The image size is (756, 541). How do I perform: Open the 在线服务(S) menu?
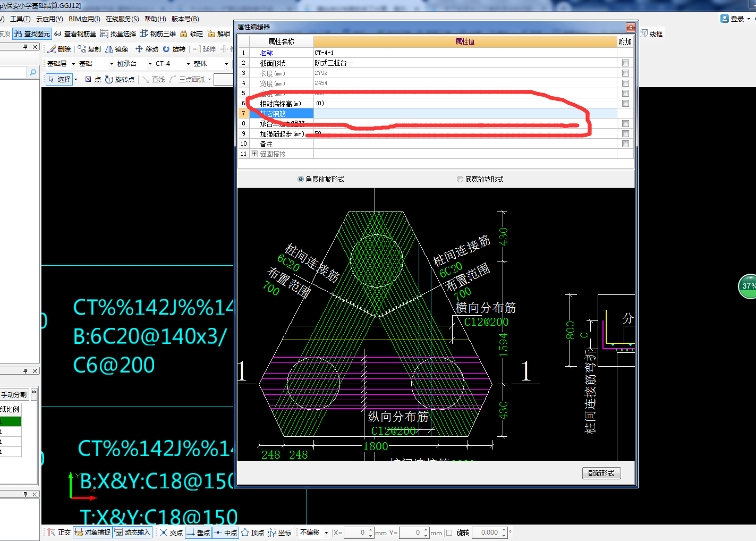[x=122, y=19]
